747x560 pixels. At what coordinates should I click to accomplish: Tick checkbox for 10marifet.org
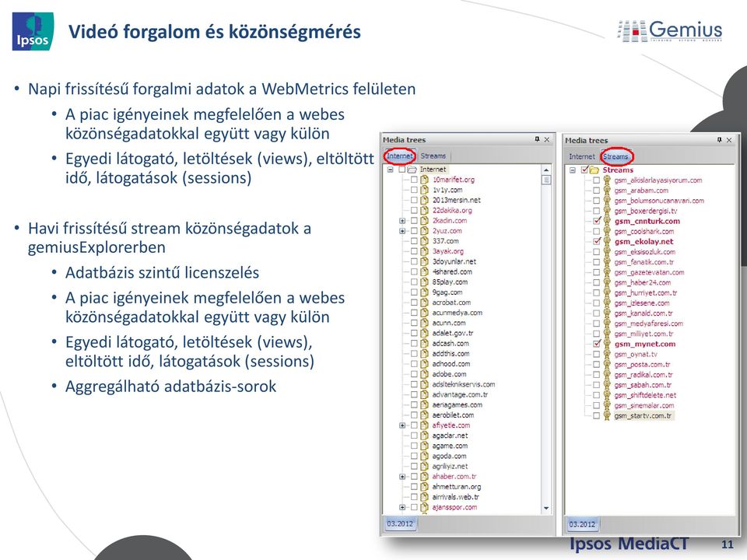414,180
